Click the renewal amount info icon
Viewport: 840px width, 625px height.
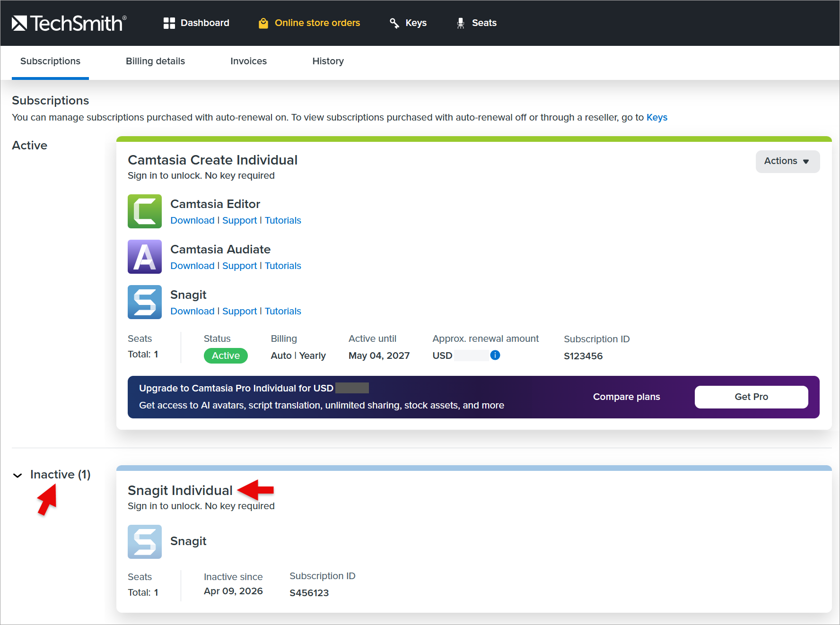point(495,355)
